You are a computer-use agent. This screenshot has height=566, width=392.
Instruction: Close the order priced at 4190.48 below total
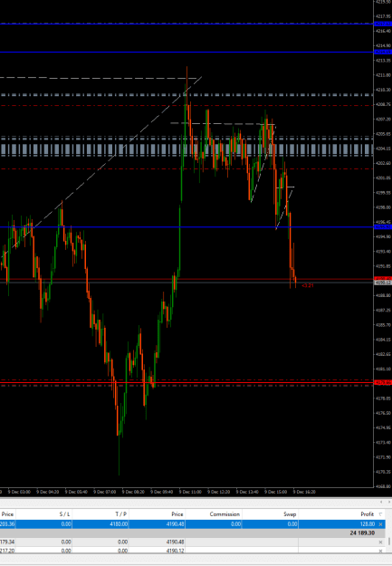[x=380, y=542]
